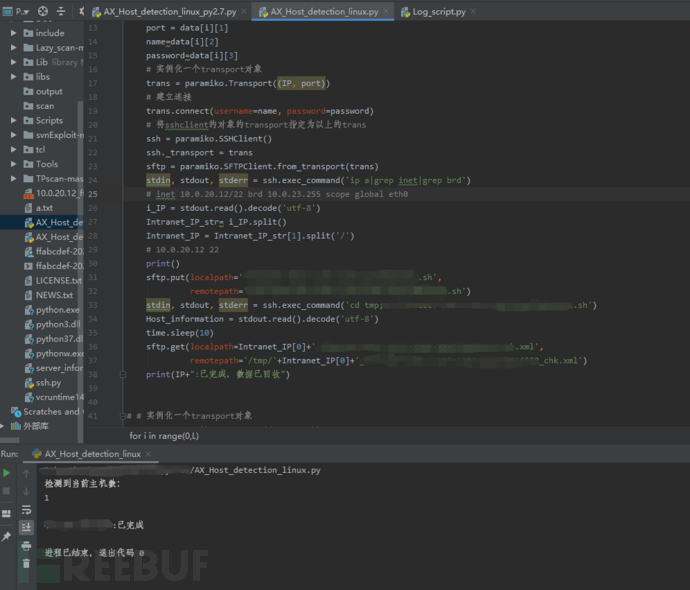Close the AX_Host_detection_linux run tab
Viewport: 690px width, 590px height.
point(148,454)
